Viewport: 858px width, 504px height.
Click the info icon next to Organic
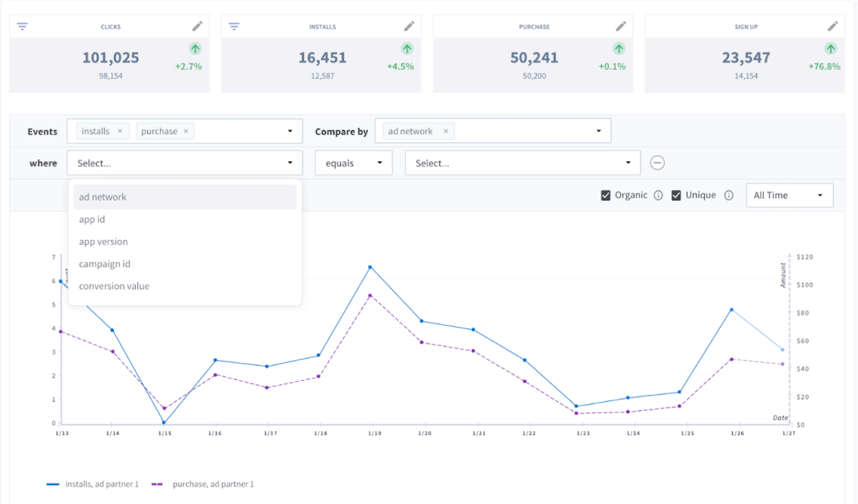click(658, 195)
